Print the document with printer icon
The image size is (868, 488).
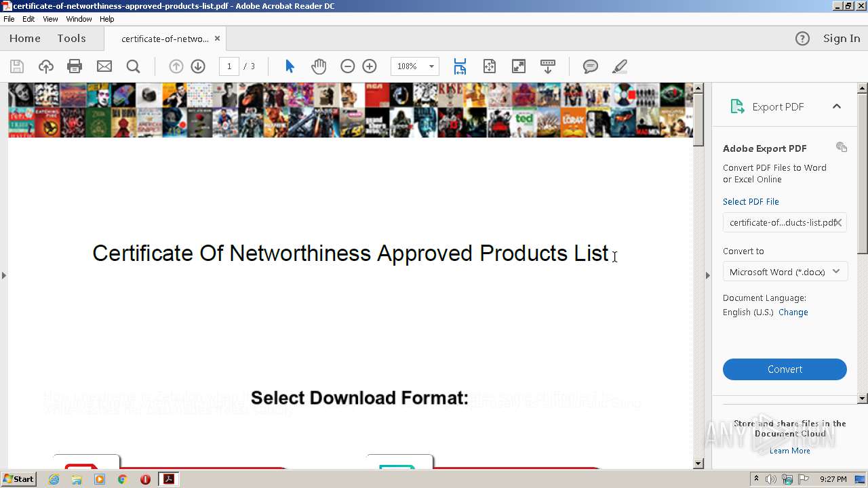click(x=75, y=66)
